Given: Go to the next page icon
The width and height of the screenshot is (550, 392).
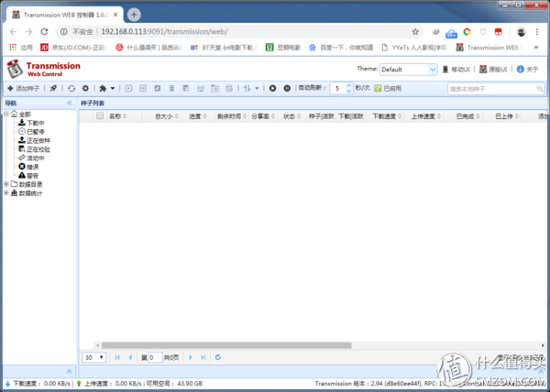Looking at the screenshot, I should [191, 357].
